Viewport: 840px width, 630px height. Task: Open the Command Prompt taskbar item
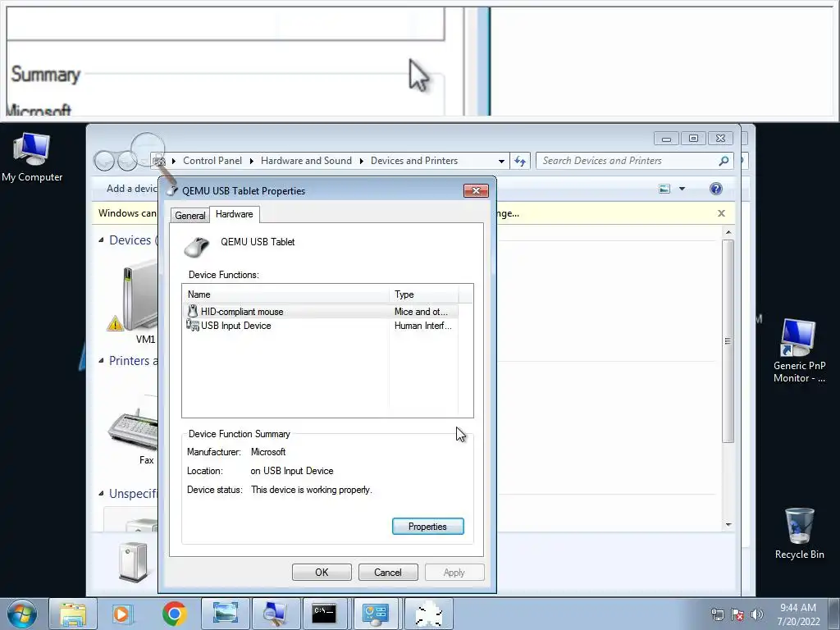[325, 614]
